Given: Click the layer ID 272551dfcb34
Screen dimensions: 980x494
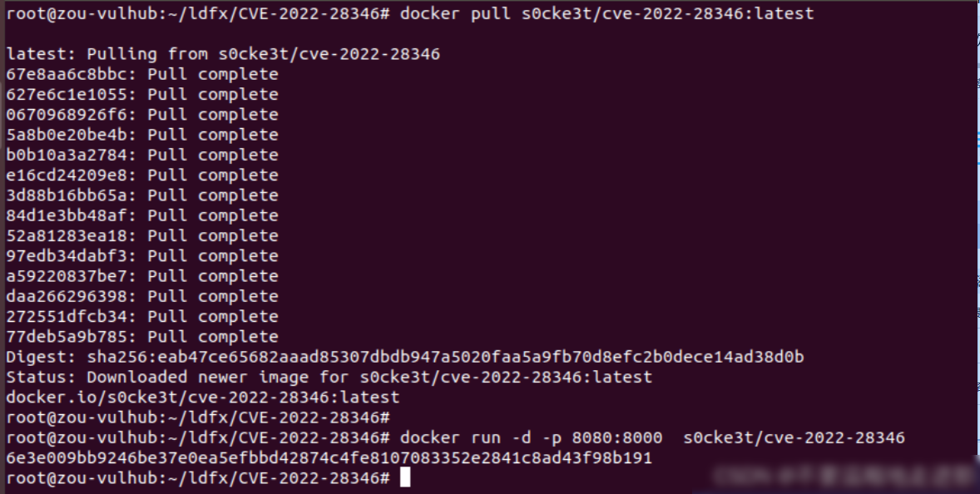Looking at the screenshot, I should click(x=70, y=317).
